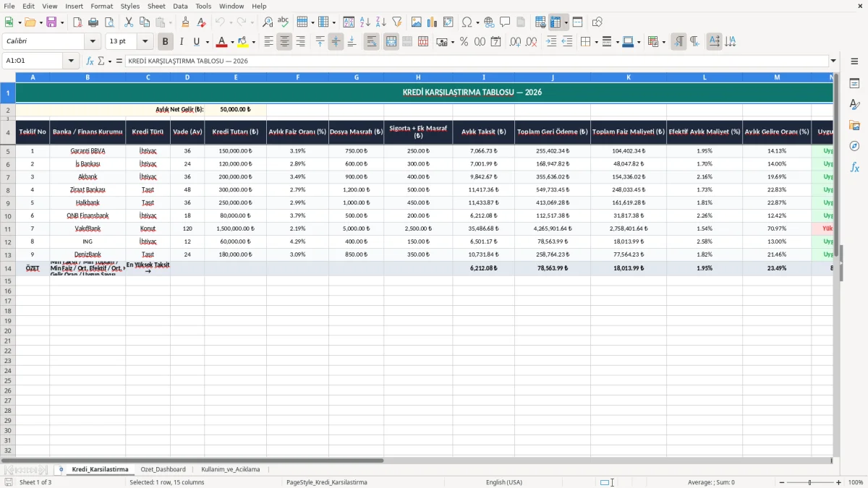Increase cell indent
Screen dimensions: 868x488
click(551, 42)
